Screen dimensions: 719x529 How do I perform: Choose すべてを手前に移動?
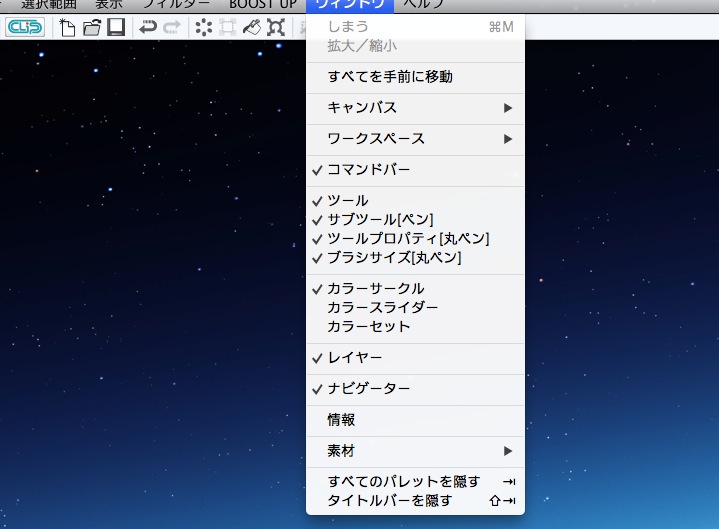[x=415, y=77]
